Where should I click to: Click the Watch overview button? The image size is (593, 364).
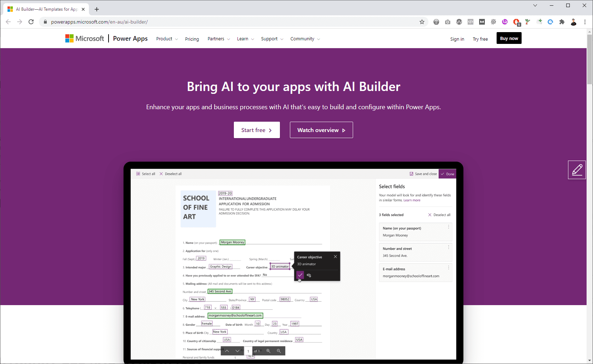pyautogui.click(x=321, y=130)
